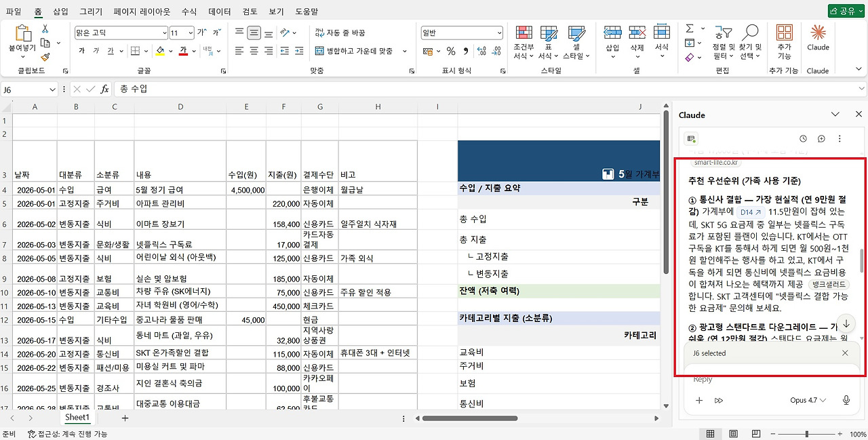Align text to top of cell
The height and width of the screenshot is (440, 868).
239,32
